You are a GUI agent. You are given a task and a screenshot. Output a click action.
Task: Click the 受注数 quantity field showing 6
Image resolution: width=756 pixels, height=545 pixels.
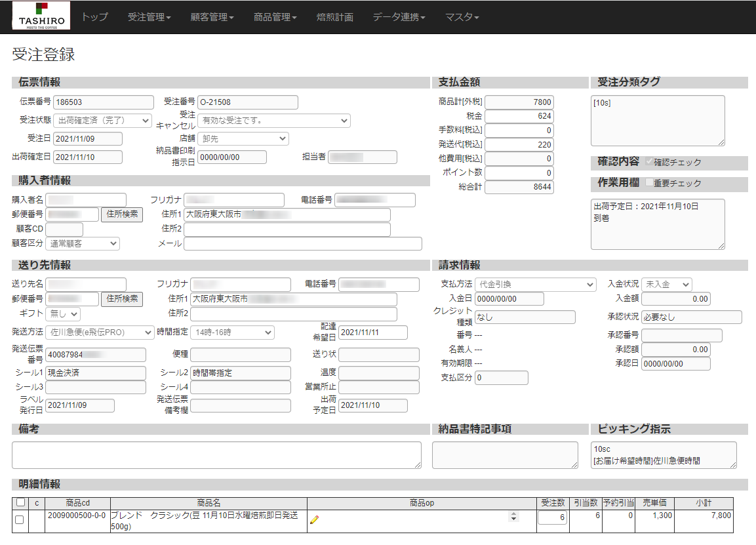pos(551,517)
